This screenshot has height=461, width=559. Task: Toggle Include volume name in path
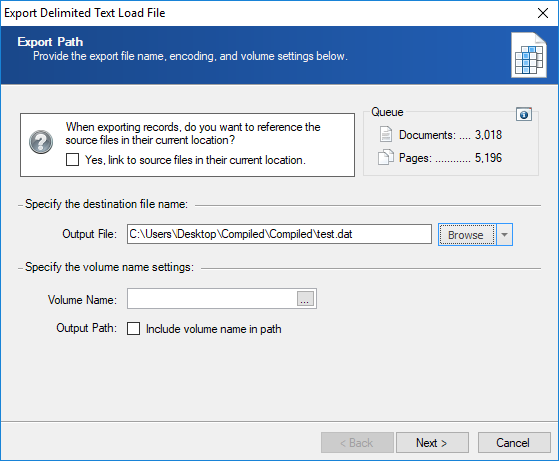point(133,328)
